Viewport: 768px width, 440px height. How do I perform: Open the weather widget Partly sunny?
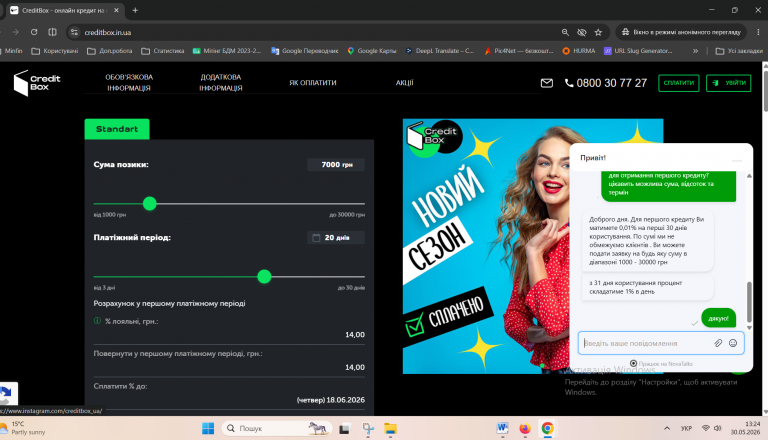coord(23,428)
